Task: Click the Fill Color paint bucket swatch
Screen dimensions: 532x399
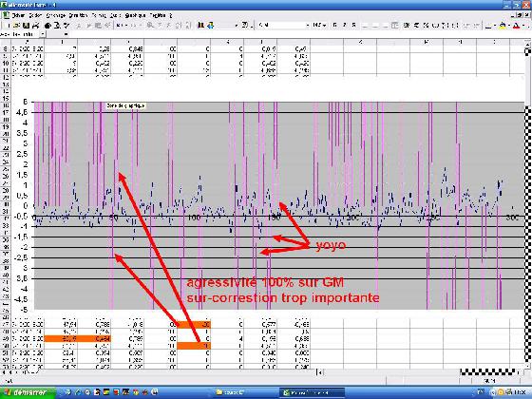Action: 503,25
